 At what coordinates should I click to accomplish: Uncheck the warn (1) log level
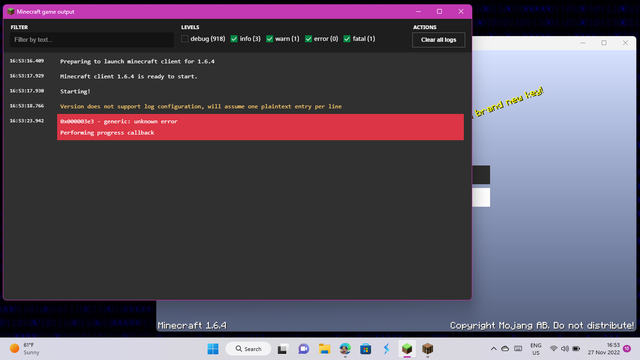tap(269, 39)
